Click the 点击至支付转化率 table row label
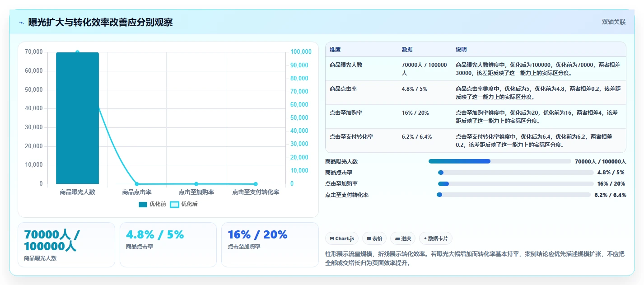This screenshot has width=644, height=285. click(351, 136)
